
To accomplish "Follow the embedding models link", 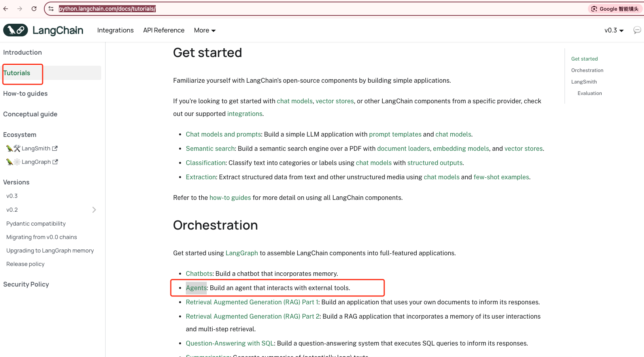I will point(461,148).
